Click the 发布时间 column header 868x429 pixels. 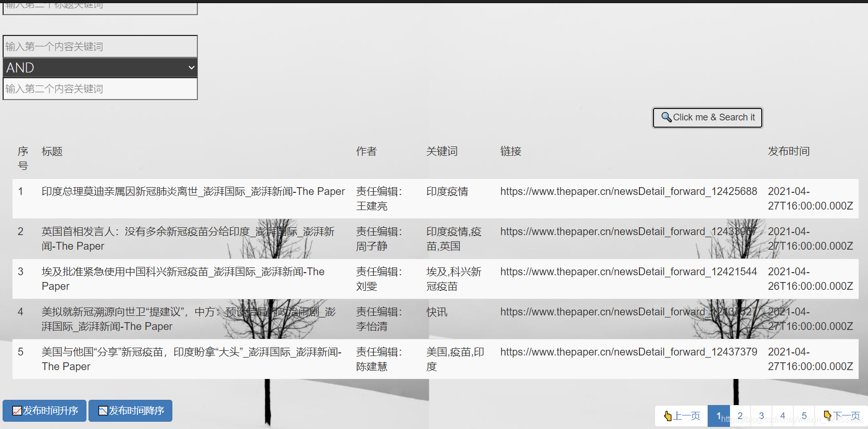click(x=789, y=151)
